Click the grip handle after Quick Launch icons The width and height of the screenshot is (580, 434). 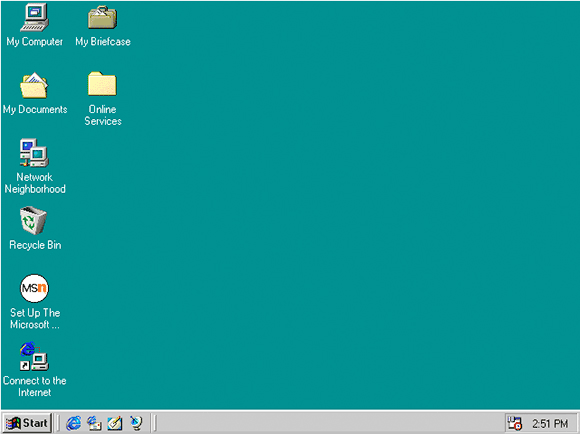[154, 423]
